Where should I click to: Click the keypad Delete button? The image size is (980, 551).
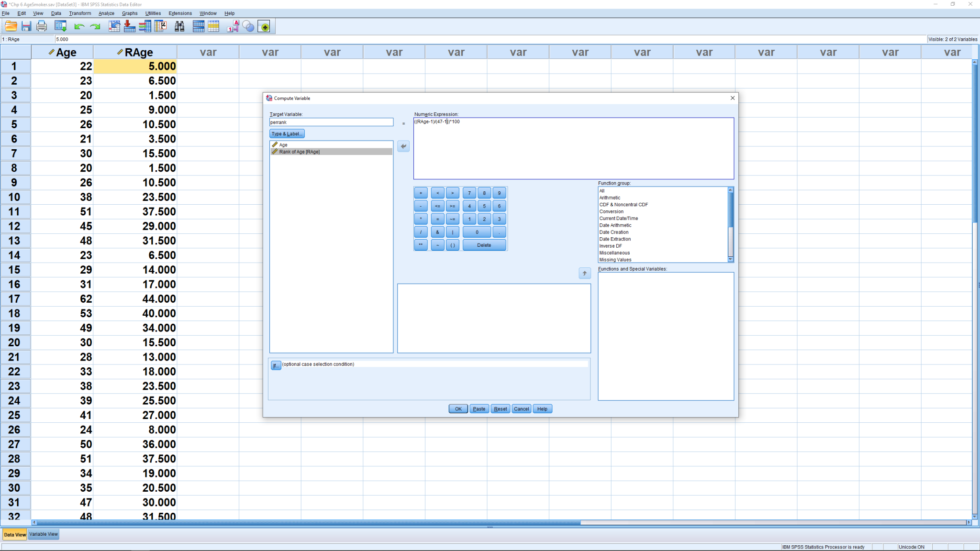(484, 245)
